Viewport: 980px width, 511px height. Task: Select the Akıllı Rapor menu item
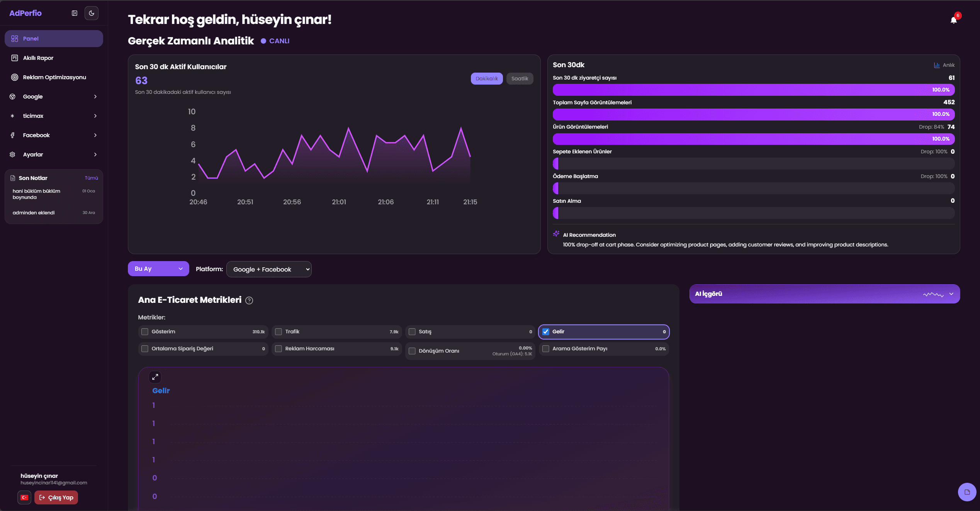[x=54, y=58]
